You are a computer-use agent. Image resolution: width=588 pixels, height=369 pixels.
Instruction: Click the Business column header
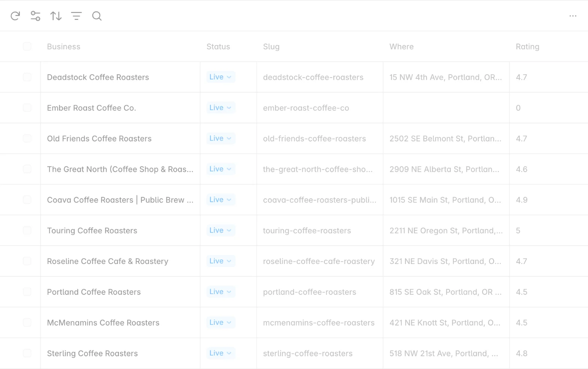pyautogui.click(x=64, y=46)
